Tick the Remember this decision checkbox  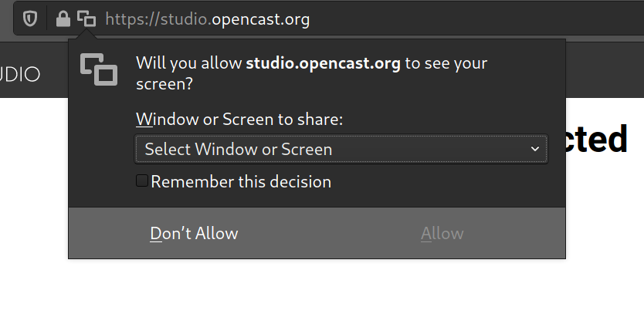[x=142, y=181]
